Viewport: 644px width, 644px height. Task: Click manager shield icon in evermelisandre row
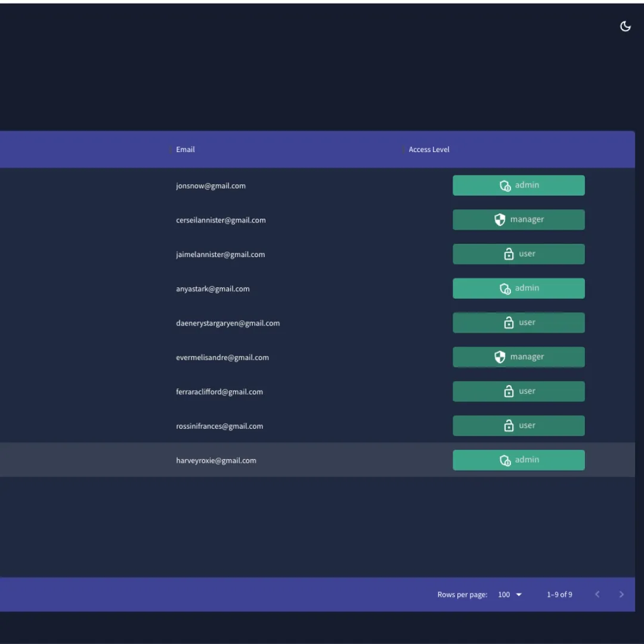500,357
